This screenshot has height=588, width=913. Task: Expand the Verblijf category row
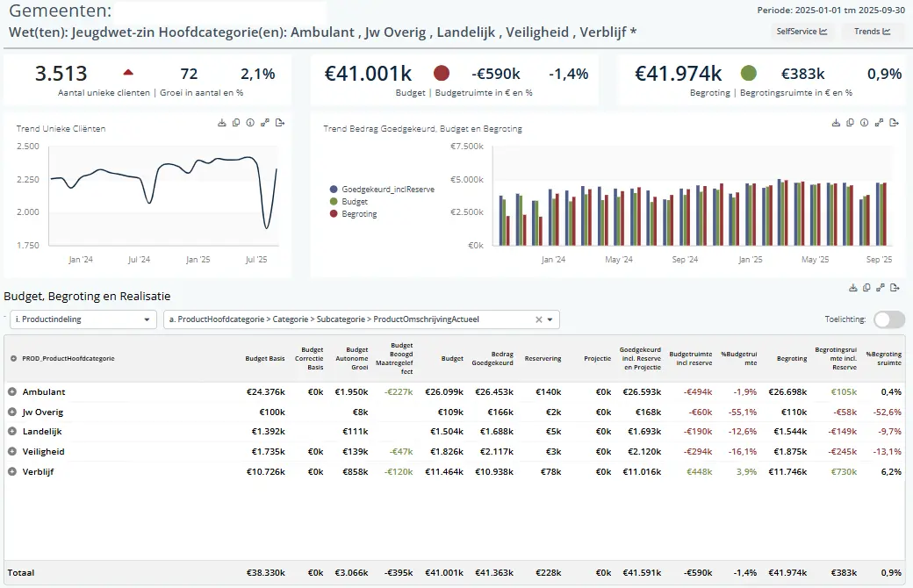(12, 471)
